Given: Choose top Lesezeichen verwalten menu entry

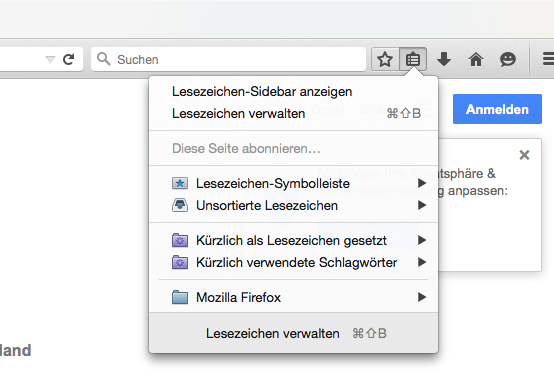Looking at the screenshot, I should pyautogui.click(x=293, y=113).
